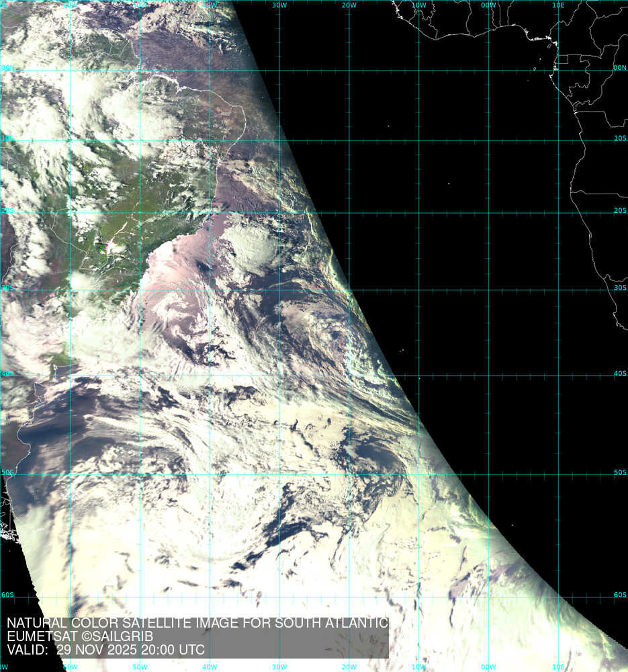Click where 10E meridian crosses the equator
628x672 pixels.
click(x=559, y=70)
